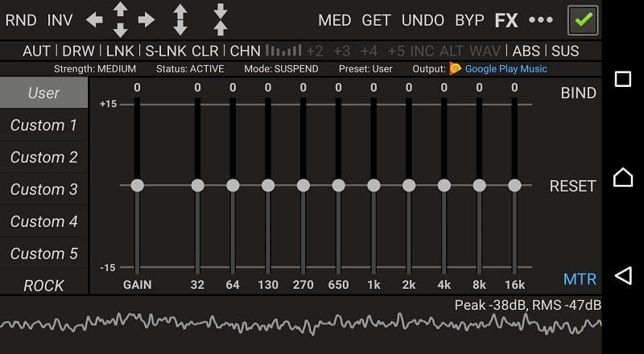Toggle bypass with BYP
Screen dimensions: 644x354
469,20
